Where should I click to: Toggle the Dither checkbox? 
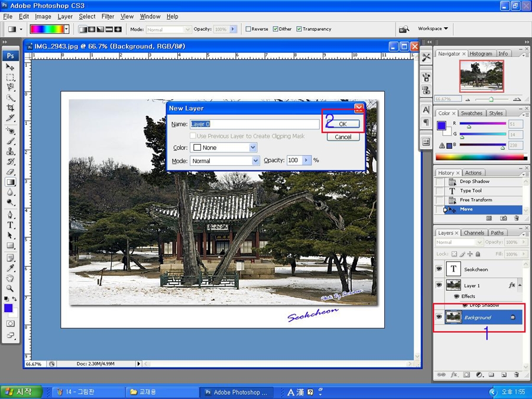[x=275, y=29]
